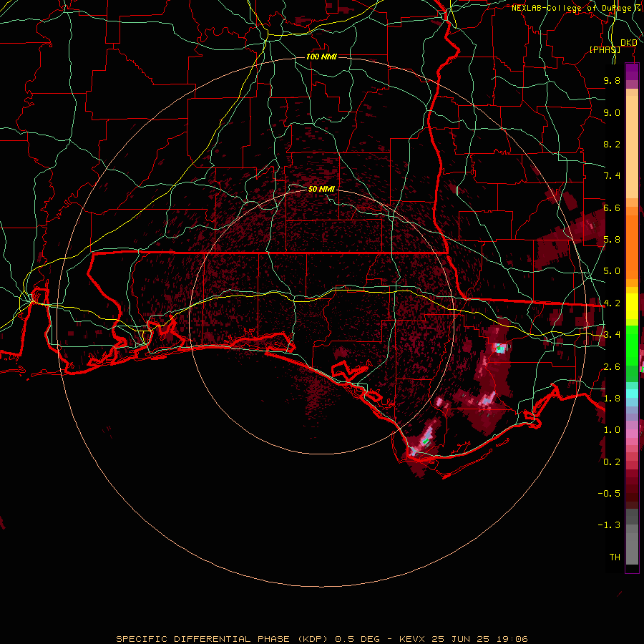644x644 pixels.
Task: Click the 3.4 scale label
Action: click(x=612, y=335)
